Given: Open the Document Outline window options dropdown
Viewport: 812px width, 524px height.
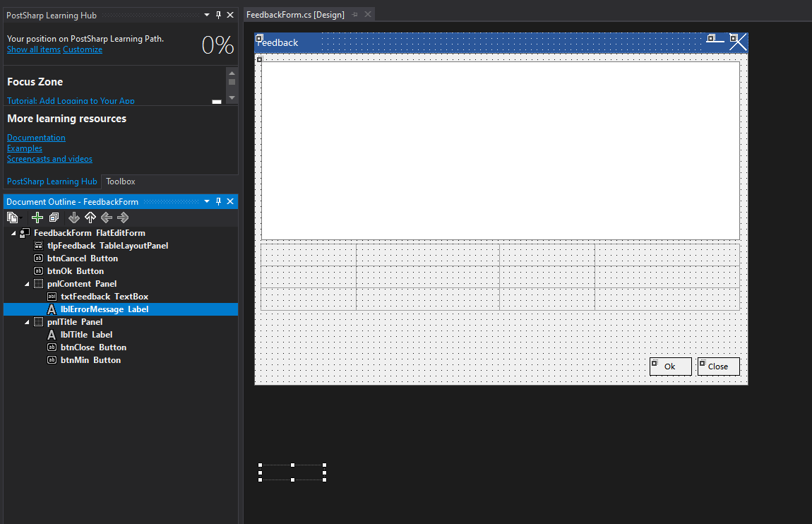Looking at the screenshot, I should click(x=206, y=201).
